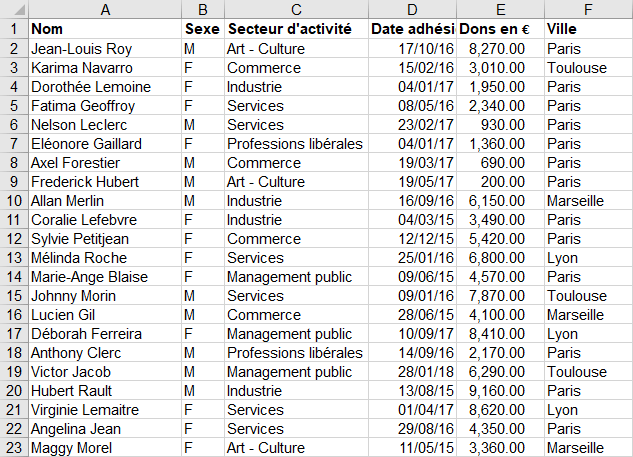Click the cell containing Maggy Morel
Image resolution: width=633 pixels, height=457 pixels.
105,448
